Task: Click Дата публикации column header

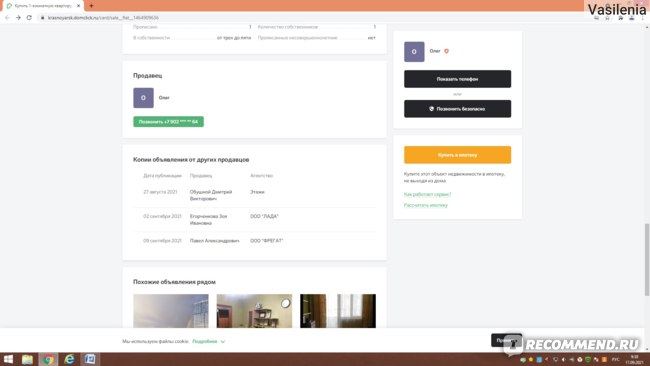Action: pos(162,175)
